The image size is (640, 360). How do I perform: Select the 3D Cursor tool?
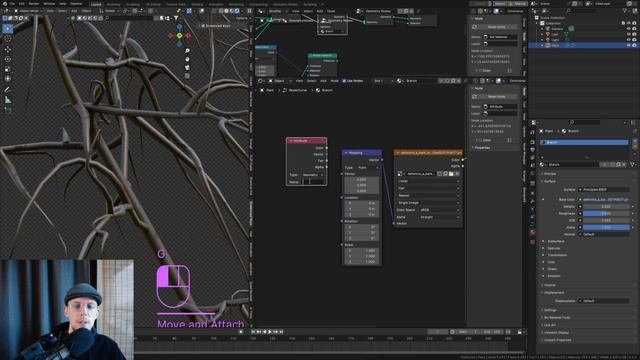click(x=8, y=39)
